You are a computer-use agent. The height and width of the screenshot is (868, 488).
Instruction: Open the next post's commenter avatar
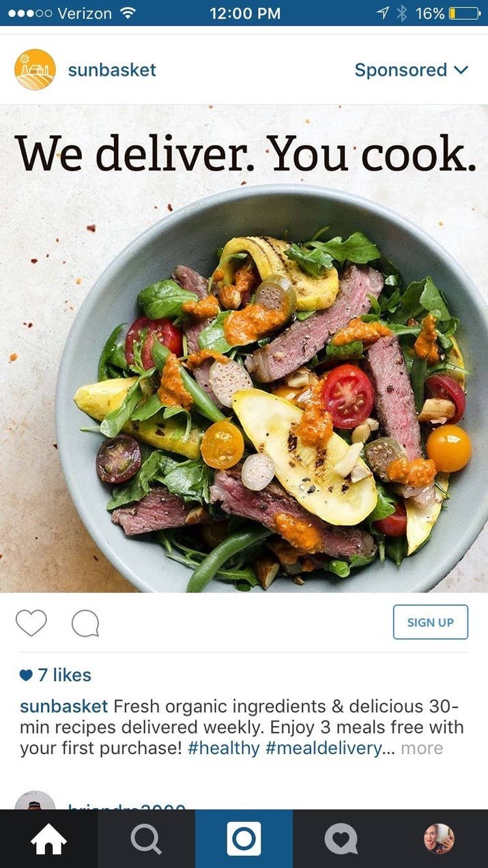coord(35,800)
